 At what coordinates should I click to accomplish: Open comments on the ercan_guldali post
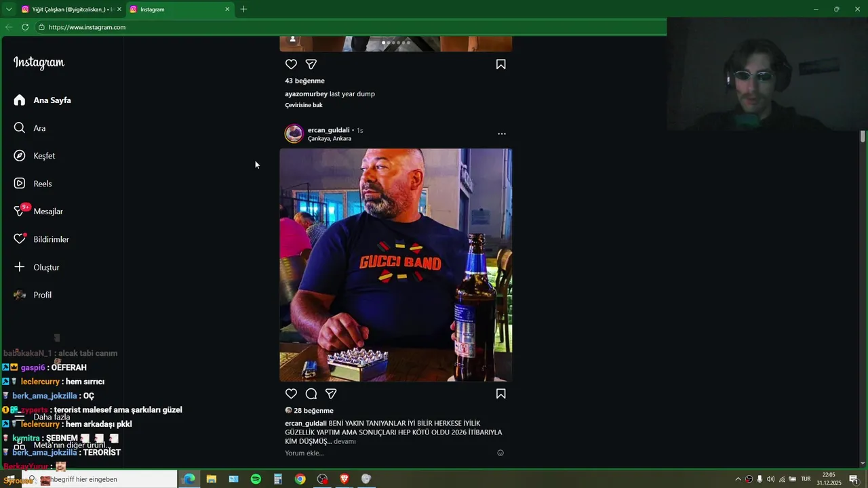311,394
